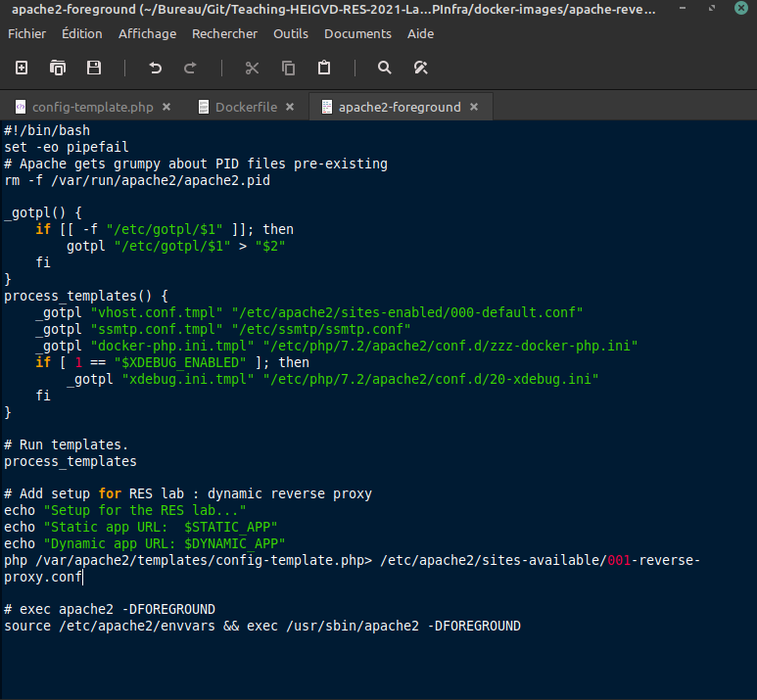This screenshot has width=757, height=700.
Task: Switch to config-template.php tab
Action: pos(93,107)
